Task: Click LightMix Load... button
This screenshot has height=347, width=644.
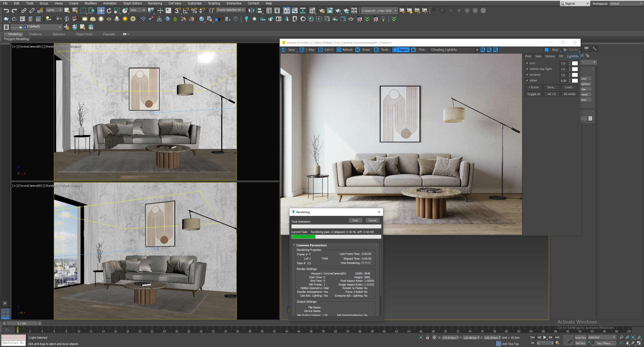Action: 569,87
